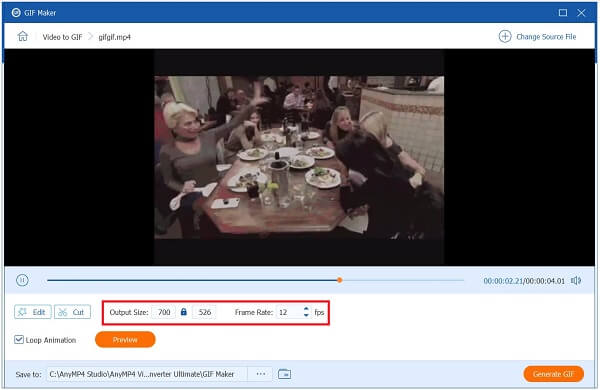Open the output folder icon

pos(284,374)
